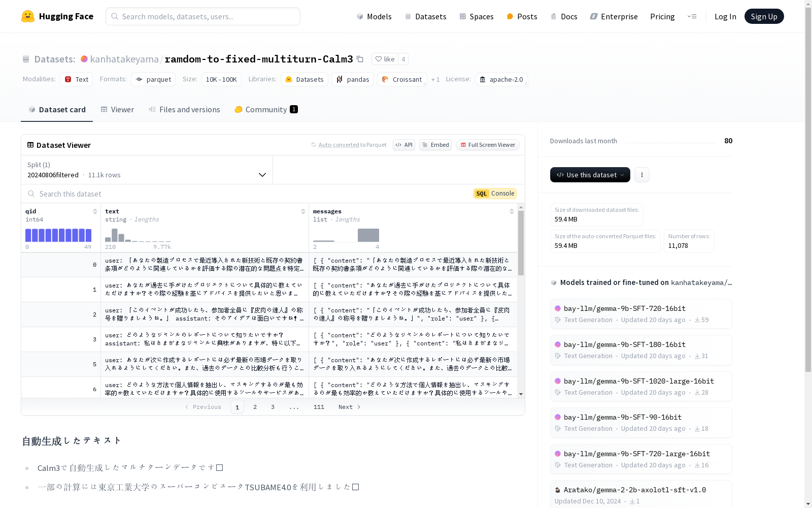Open the kanhatakeyama profile link
The image size is (812, 508).
tap(124, 59)
